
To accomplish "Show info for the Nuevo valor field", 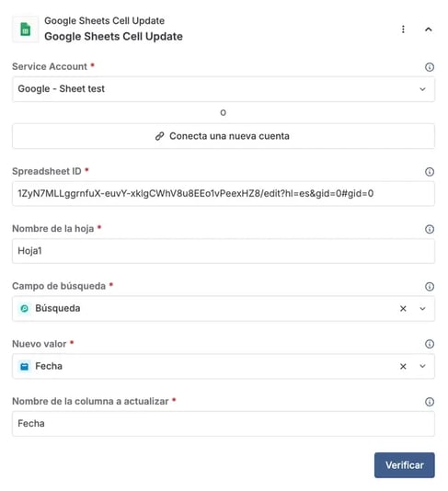I will pos(430,344).
